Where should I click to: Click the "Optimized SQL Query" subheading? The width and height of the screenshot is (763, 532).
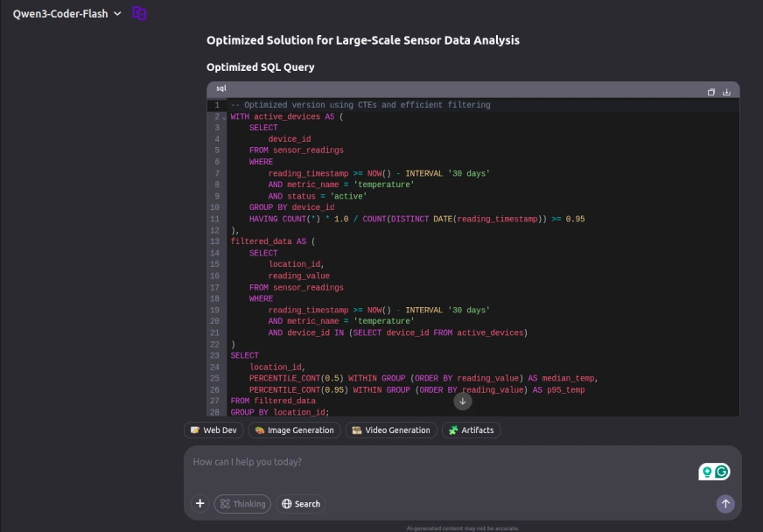coord(261,67)
